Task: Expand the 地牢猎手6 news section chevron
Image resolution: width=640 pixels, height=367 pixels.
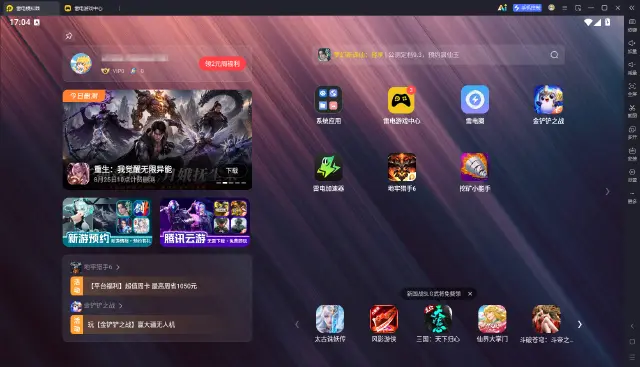Action: click(118, 267)
